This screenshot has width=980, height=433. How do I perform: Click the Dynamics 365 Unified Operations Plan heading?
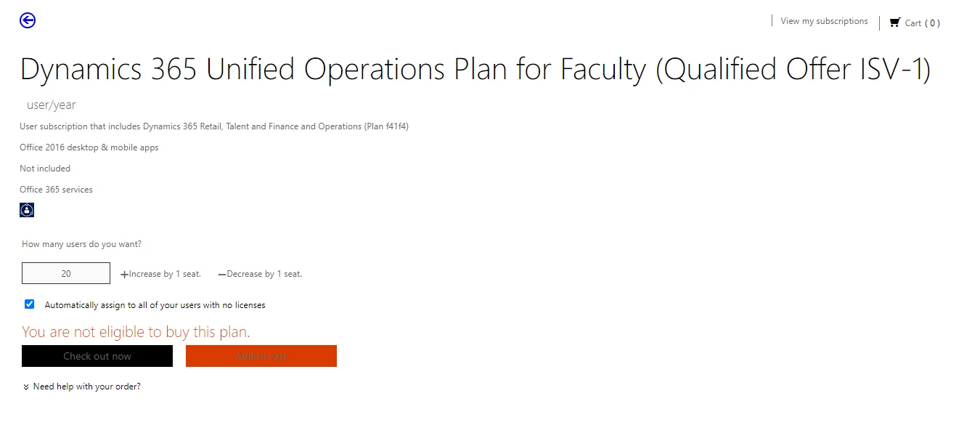(x=475, y=70)
